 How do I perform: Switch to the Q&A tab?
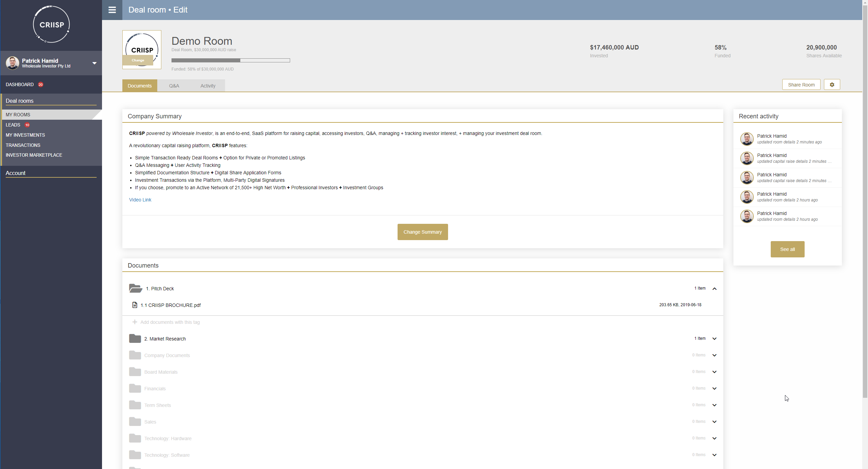coord(174,86)
